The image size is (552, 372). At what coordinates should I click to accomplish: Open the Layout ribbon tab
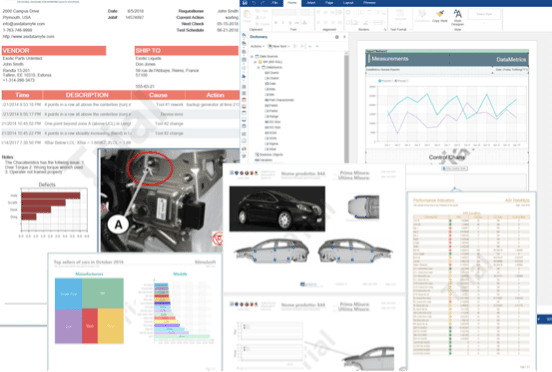pyautogui.click(x=348, y=3)
